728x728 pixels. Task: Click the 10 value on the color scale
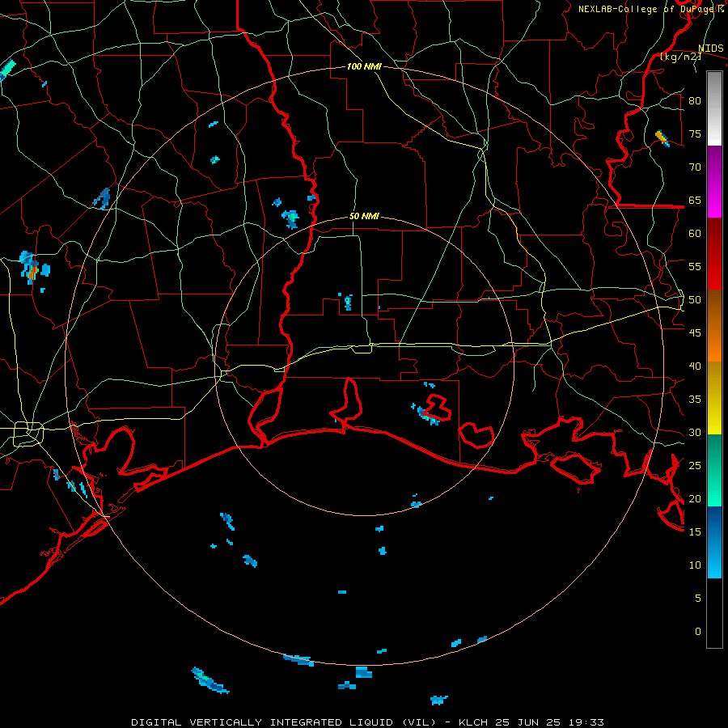pos(695,565)
